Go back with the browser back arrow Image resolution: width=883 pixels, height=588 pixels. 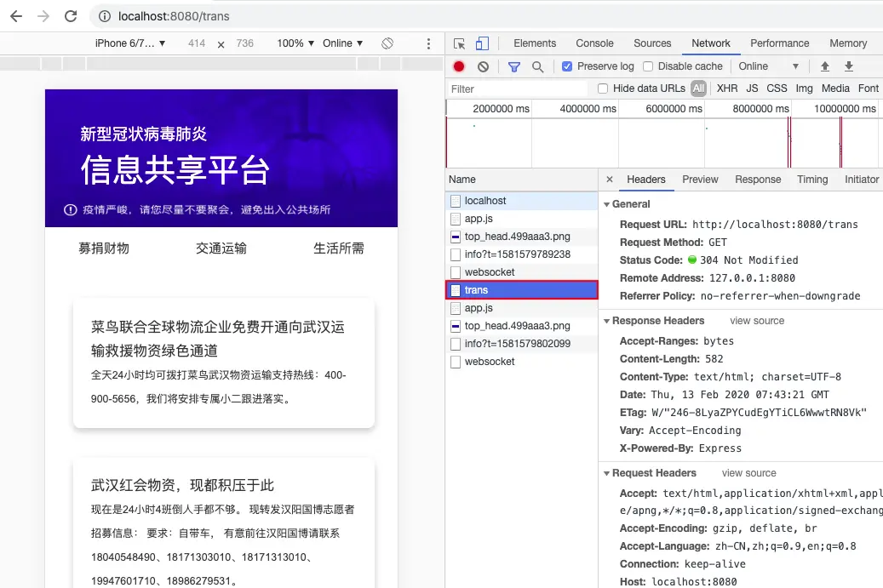pos(16,16)
